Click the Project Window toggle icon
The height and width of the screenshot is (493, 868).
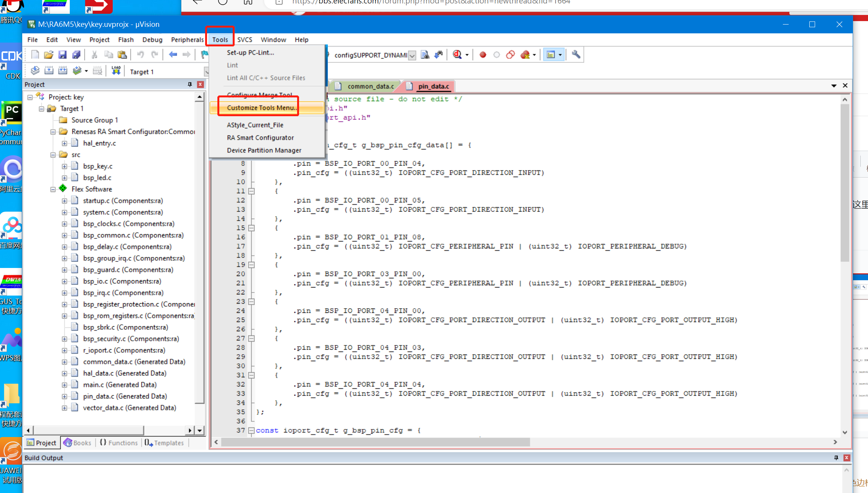(551, 55)
